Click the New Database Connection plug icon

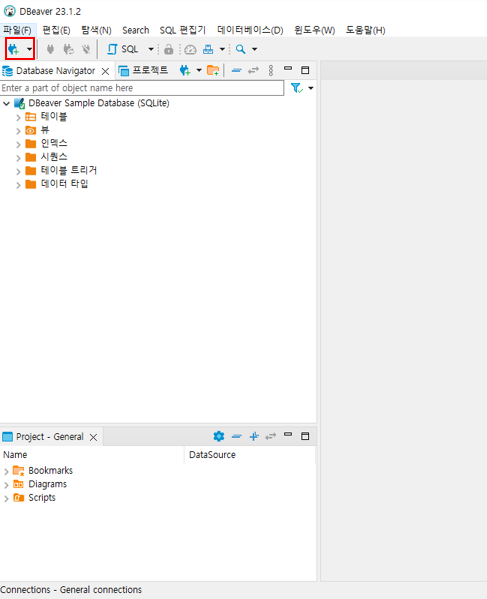(14, 49)
